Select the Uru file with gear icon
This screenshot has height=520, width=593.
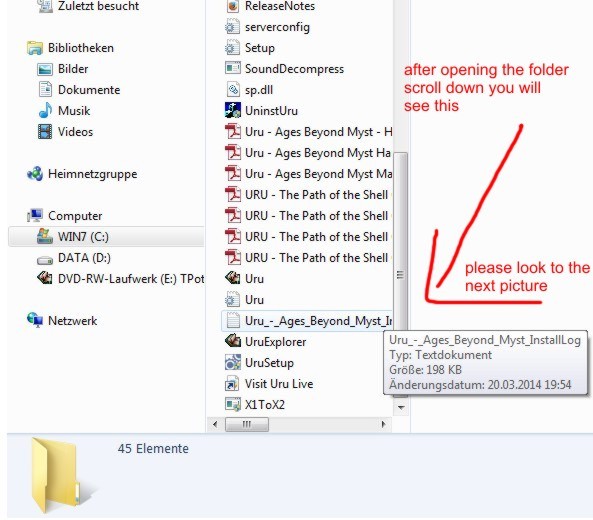coord(244,300)
